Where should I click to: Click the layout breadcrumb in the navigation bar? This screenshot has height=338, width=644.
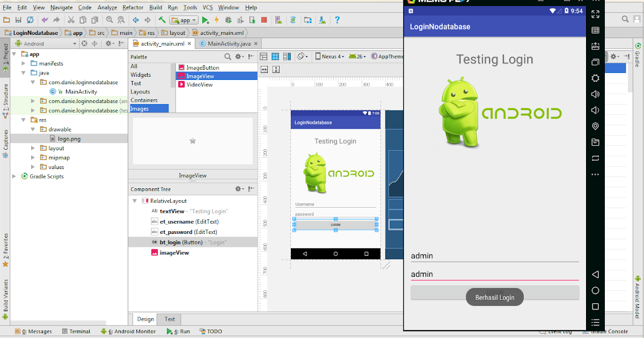[173, 33]
